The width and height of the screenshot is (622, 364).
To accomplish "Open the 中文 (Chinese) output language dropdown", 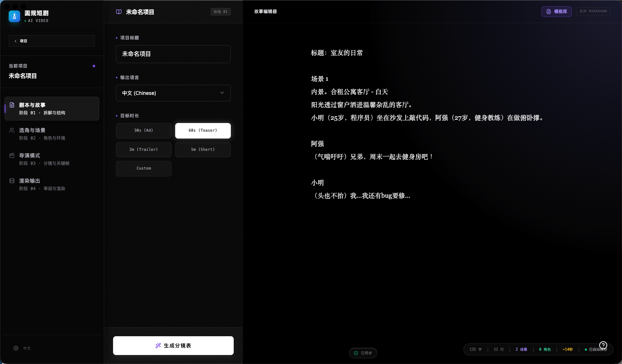I will [173, 93].
